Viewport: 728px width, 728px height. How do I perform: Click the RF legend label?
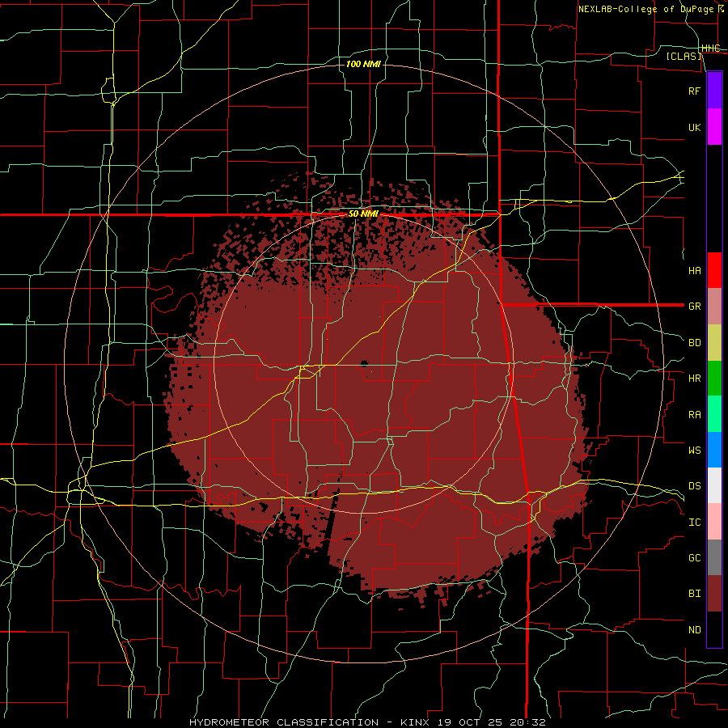pyautogui.click(x=694, y=91)
